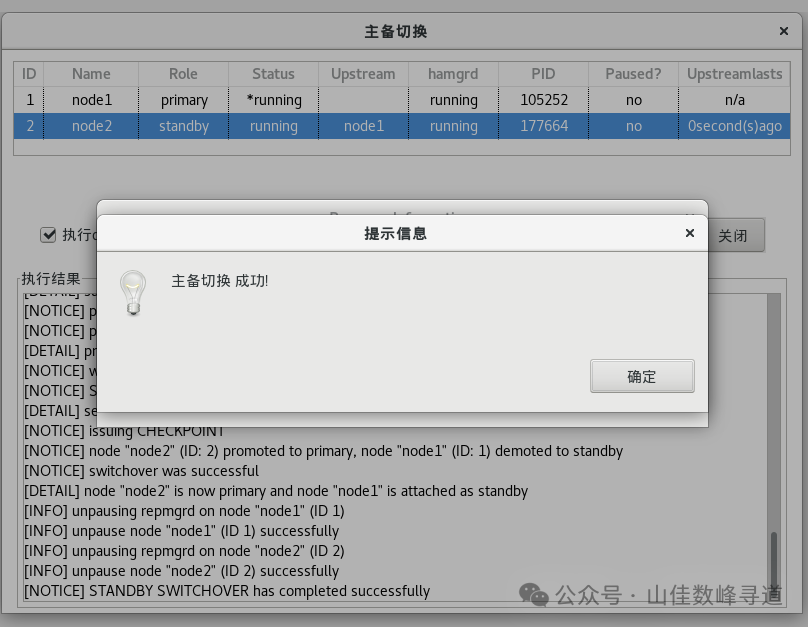The width and height of the screenshot is (808, 627).
Task: Close the 提示信息 dialog
Action: tap(689, 233)
